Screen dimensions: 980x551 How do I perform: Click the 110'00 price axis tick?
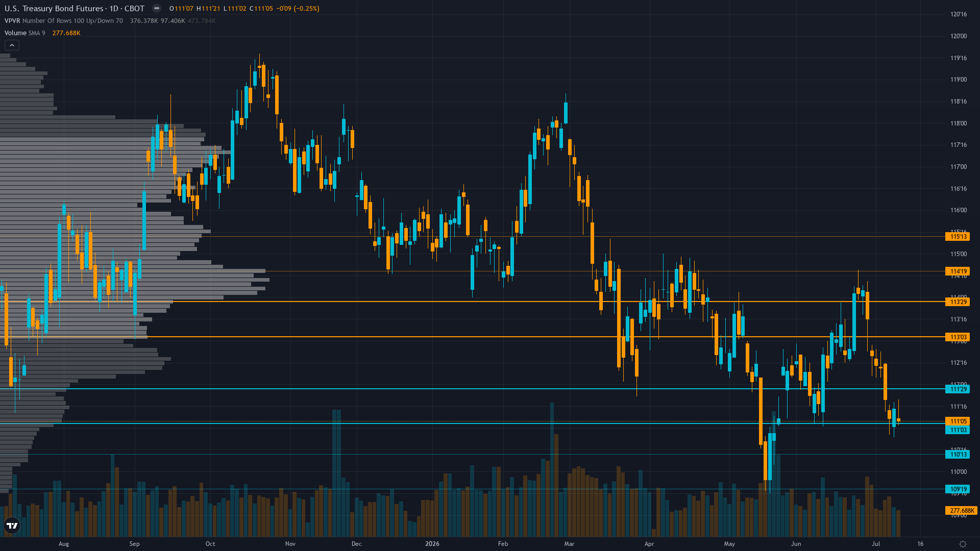(959, 472)
